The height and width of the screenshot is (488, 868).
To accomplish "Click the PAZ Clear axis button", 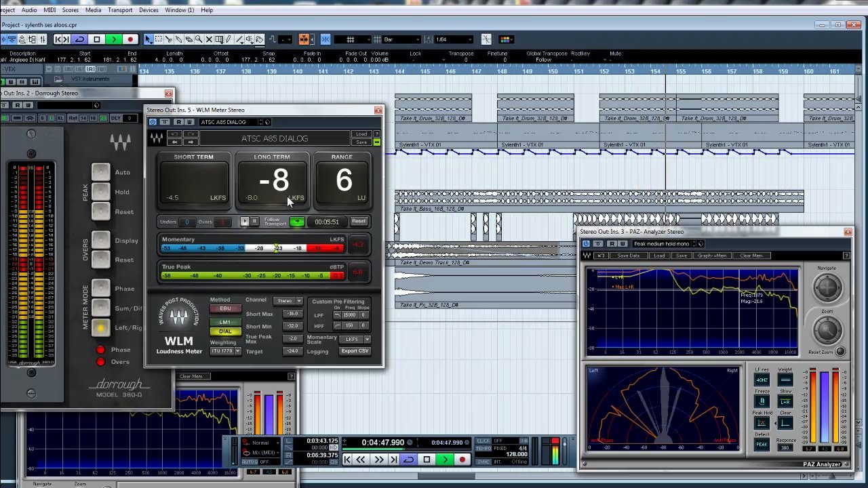I will click(785, 423).
